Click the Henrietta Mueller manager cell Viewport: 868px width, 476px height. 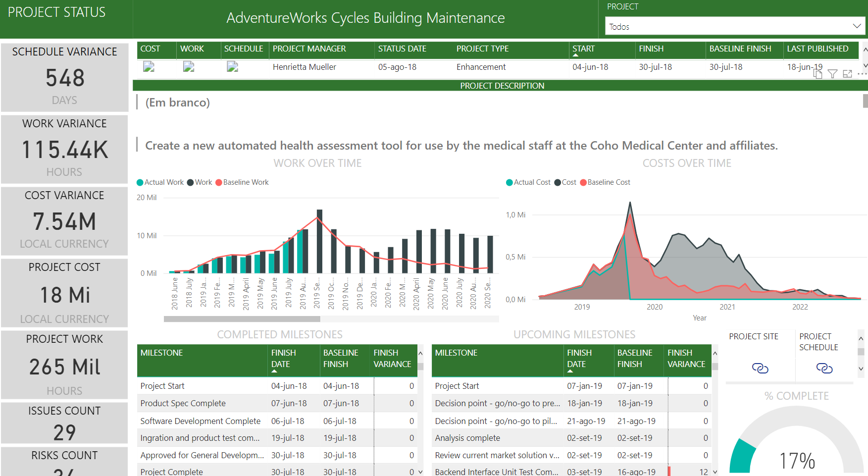pyautogui.click(x=304, y=67)
